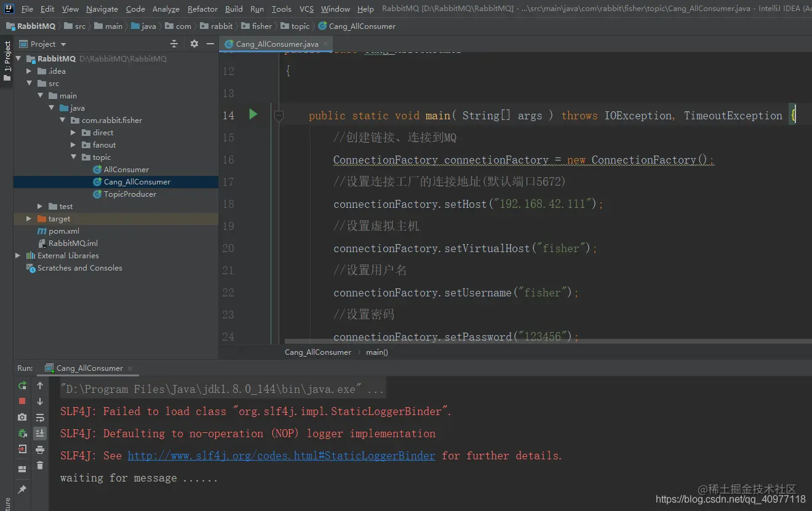The height and width of the screenshot is (511, 812).
Task: Move down the stack trace with down arrow
Action: pos(40,402)
